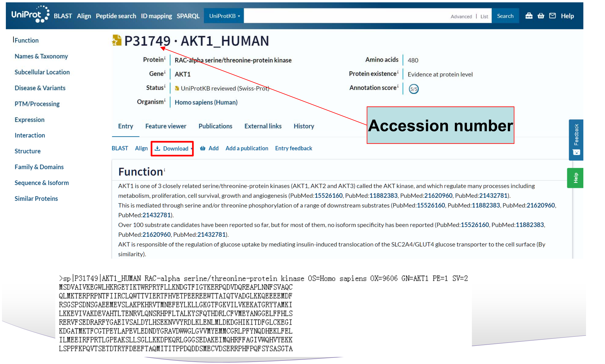Image resolution: width=605 pixels, height=364 pixels.
Task: Click the mail/envelope icon
Action: pyautogui.click(x=552, y=16)
